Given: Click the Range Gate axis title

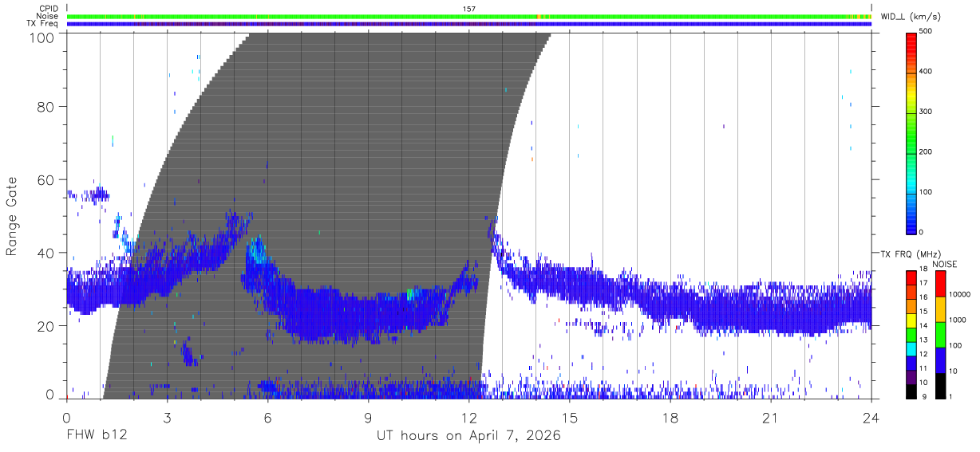Looking at the screenshot, I should tap(13, 216).
